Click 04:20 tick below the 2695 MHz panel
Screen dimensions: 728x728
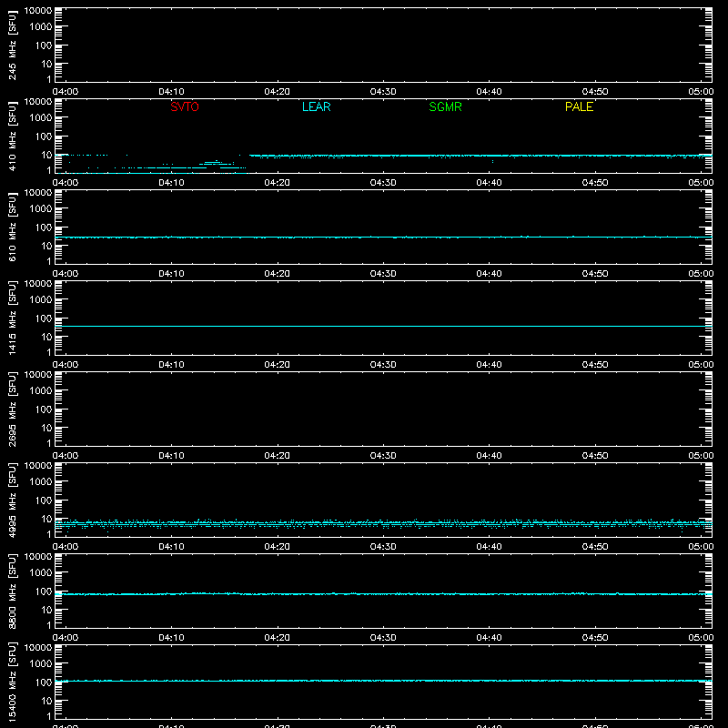click(278, 456)
